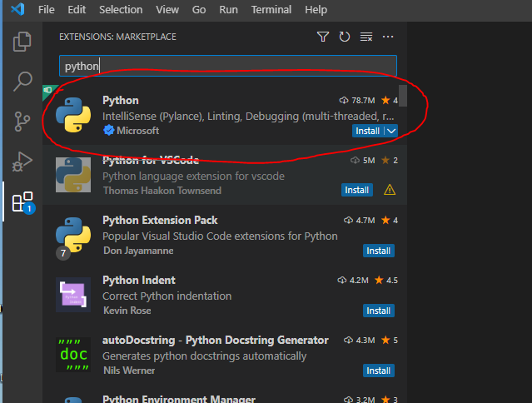
Task: Open the Install dropdown arrow for Python
Action: point(391,131)
